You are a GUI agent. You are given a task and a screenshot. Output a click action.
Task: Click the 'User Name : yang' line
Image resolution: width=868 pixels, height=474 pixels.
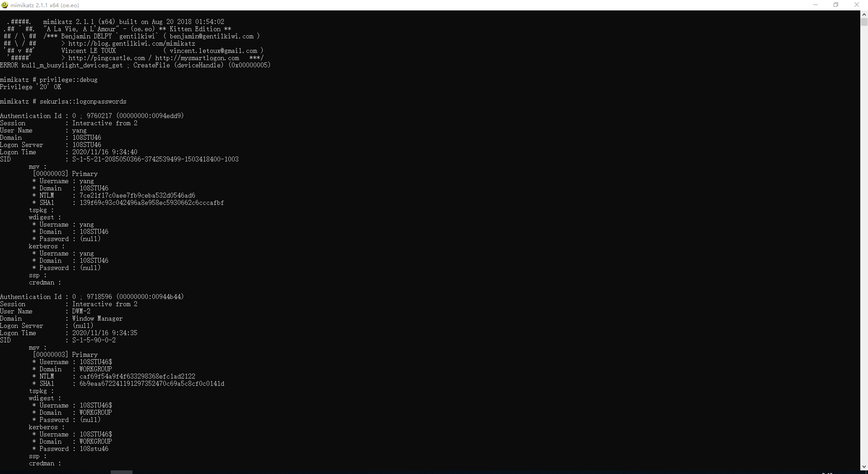pos(43,130)
